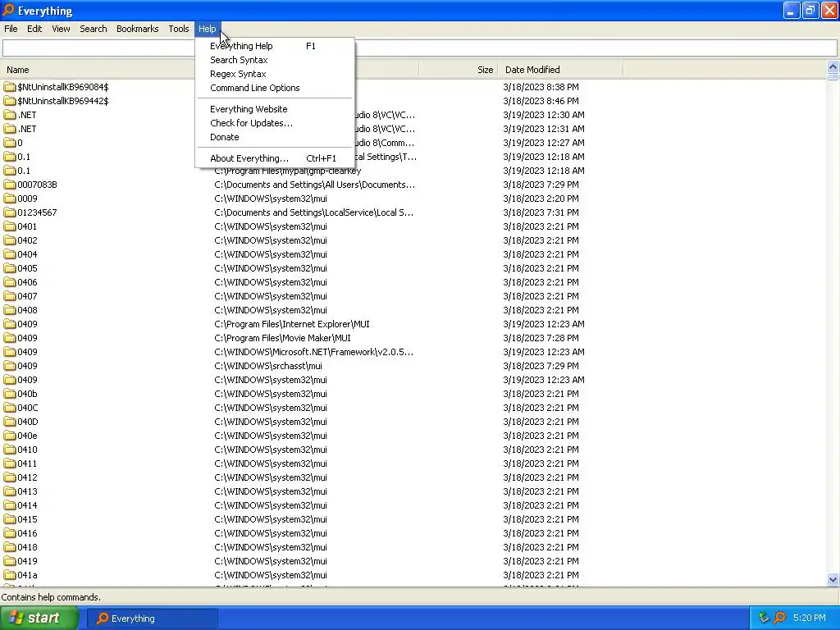Click folder icon of 0009

point(10,199)
